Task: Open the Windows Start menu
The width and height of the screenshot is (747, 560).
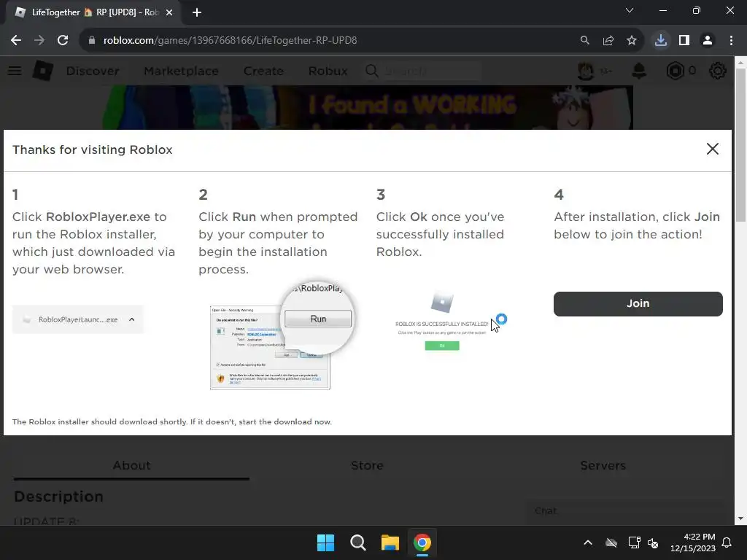Action: tap(326, 542)
